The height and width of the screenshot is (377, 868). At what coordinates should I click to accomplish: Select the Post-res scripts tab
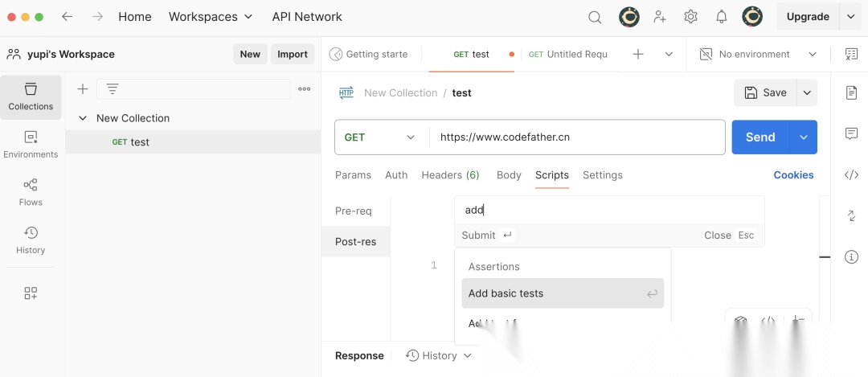(x=356, y=242)
